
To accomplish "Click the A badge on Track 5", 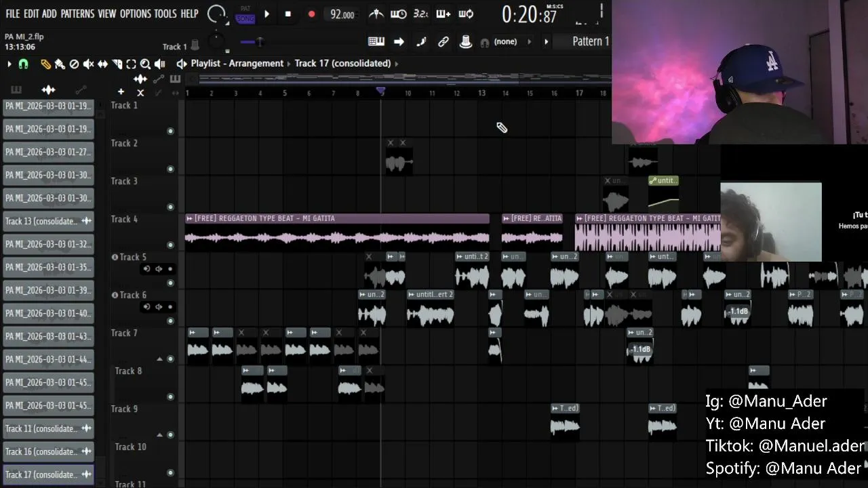I will tap(115, 257).
